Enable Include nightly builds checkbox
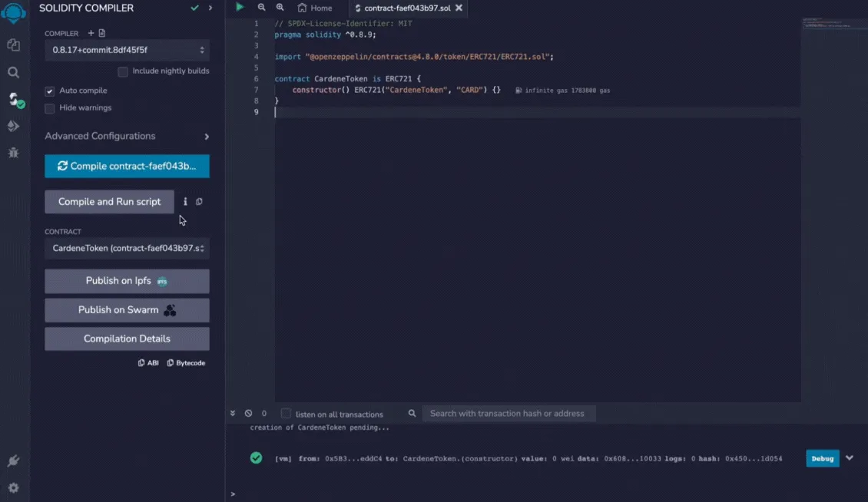The height and width of the screenshot is (502, 868). (x=123, y=71)
